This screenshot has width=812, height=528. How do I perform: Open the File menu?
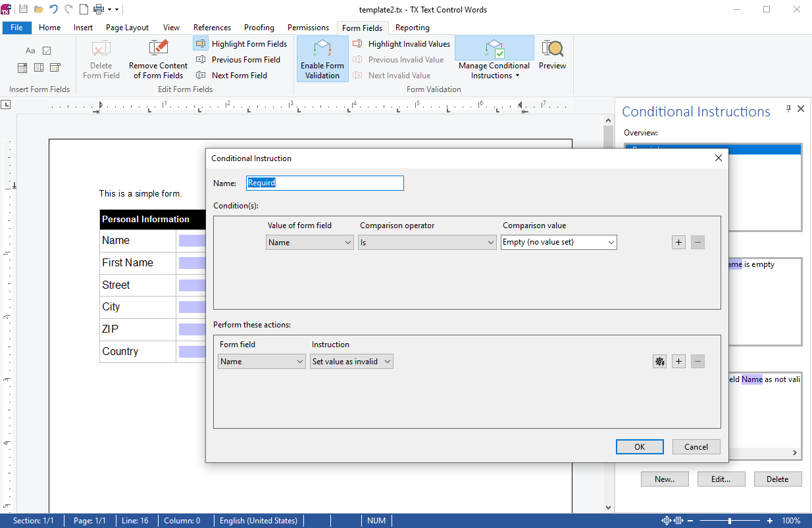[x=16, y=28]
